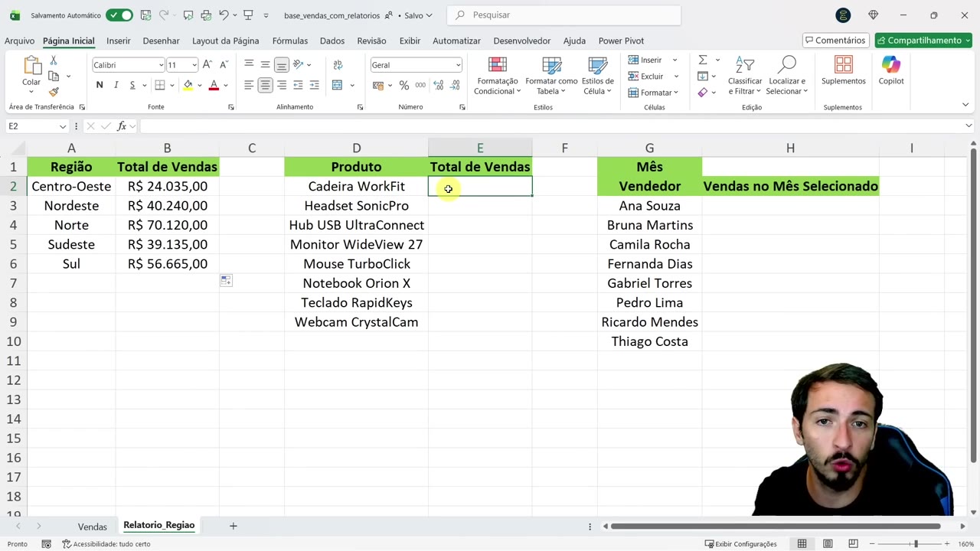Click the AutoSum sigma icon
The height and width of the screenshot is (551, 980).
coord(702,60)
